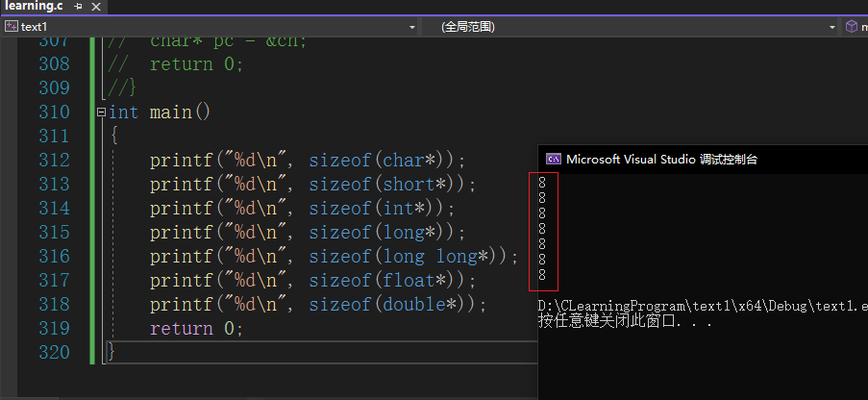Screen dimensions: 868x400
Task: Click the sizeof(int*) printf line
Action: click(302, 209)
